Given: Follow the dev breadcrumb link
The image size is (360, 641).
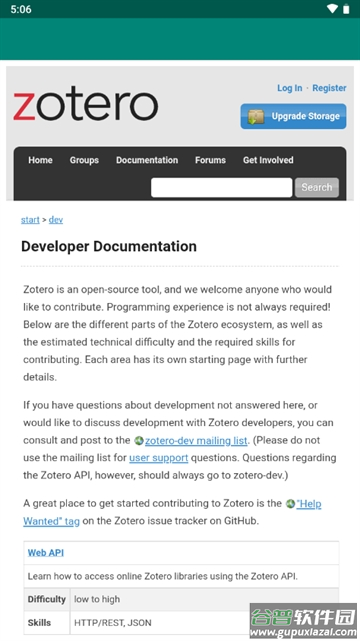Looking at the screenshot, I should pos(56,220).
